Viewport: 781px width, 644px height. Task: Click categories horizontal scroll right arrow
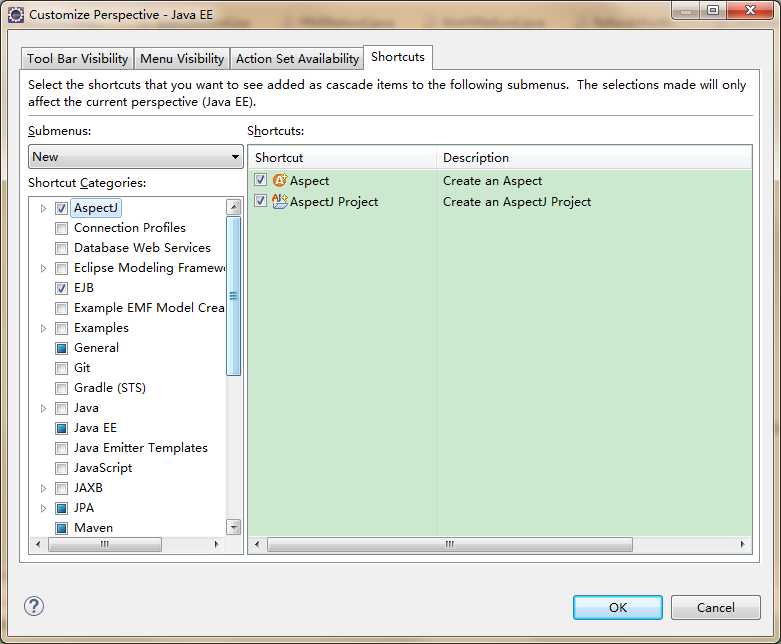tap(216, 544)
